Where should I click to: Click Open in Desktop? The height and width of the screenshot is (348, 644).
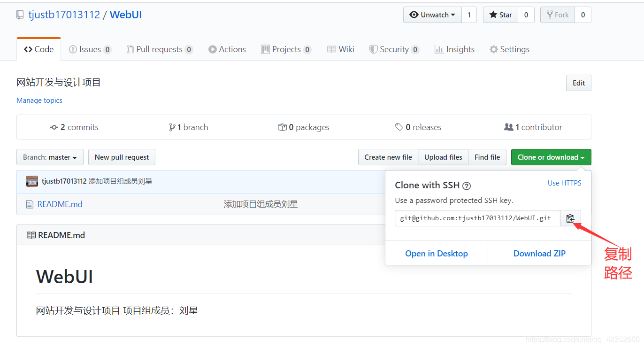coord(437,254)
